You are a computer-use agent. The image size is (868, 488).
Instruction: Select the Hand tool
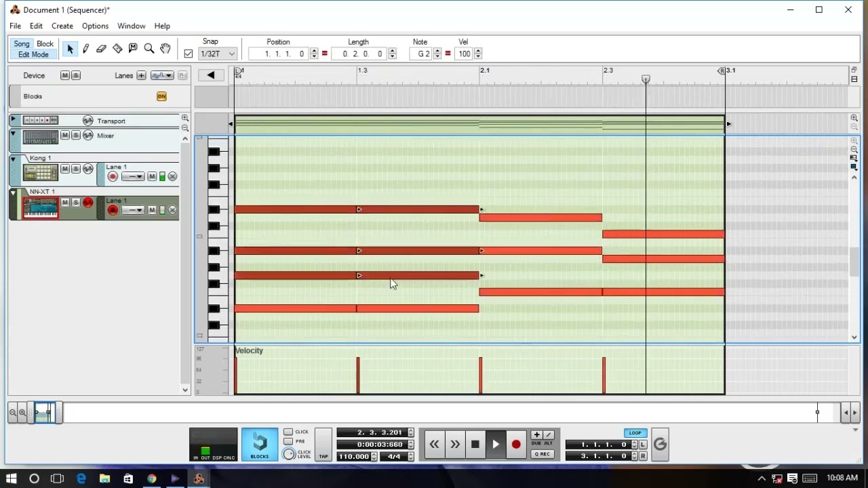coord(165,49)
